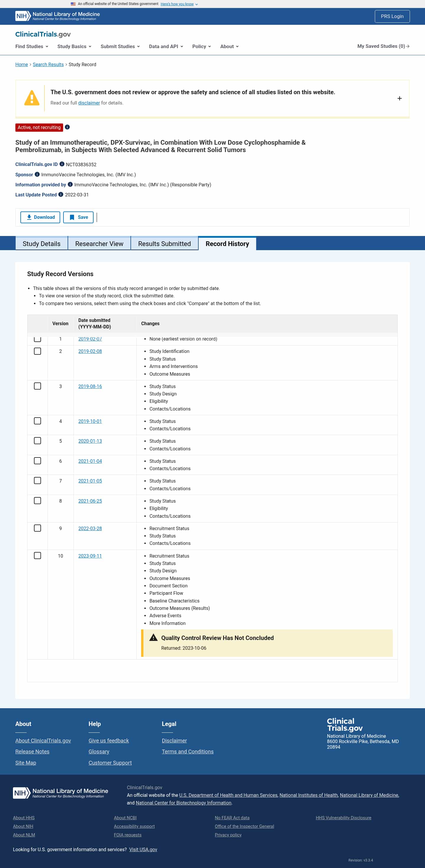
Task: Click the Download button
Action: pyautogui.click(x=40, y=217)
